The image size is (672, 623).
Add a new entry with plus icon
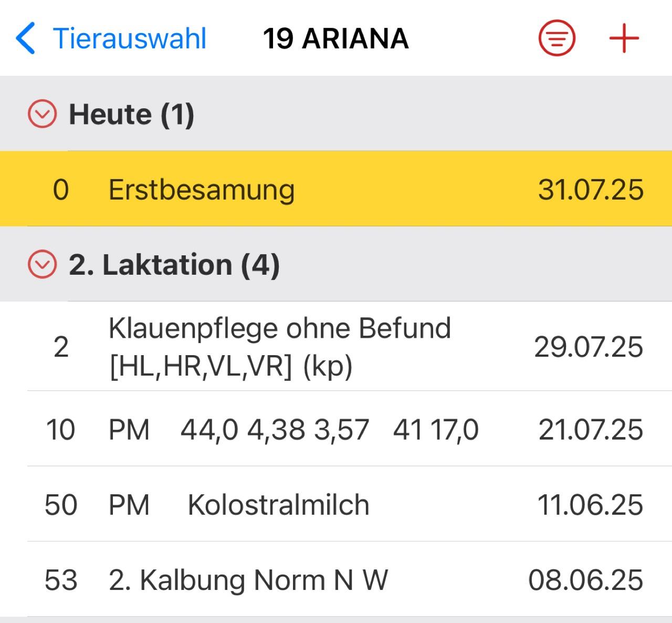tap(624, 38)
